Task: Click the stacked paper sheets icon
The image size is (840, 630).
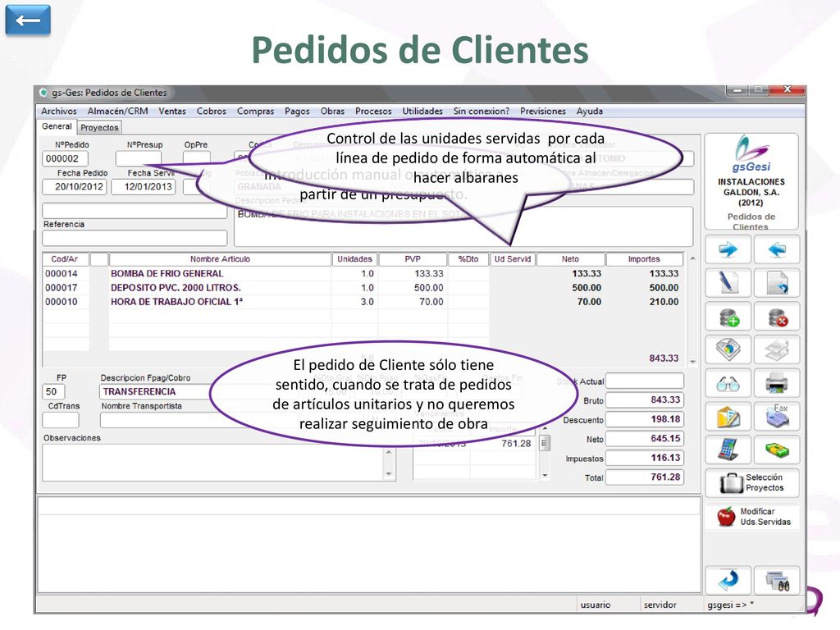Action: coord(777,349)
